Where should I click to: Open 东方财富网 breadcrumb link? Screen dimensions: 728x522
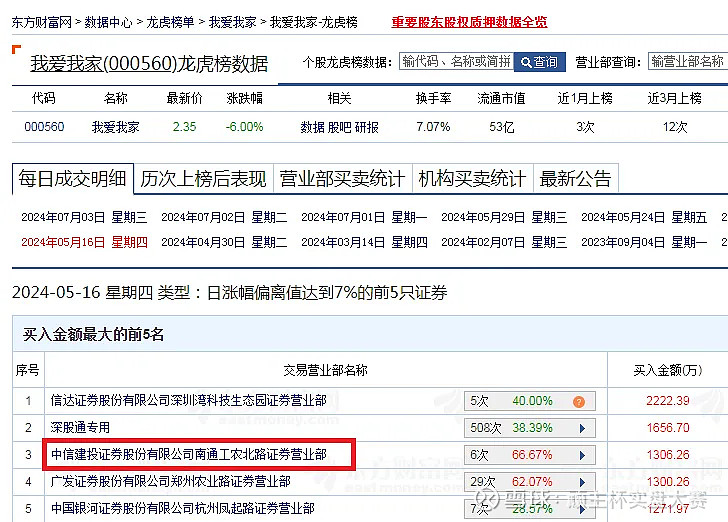(42, 22)
